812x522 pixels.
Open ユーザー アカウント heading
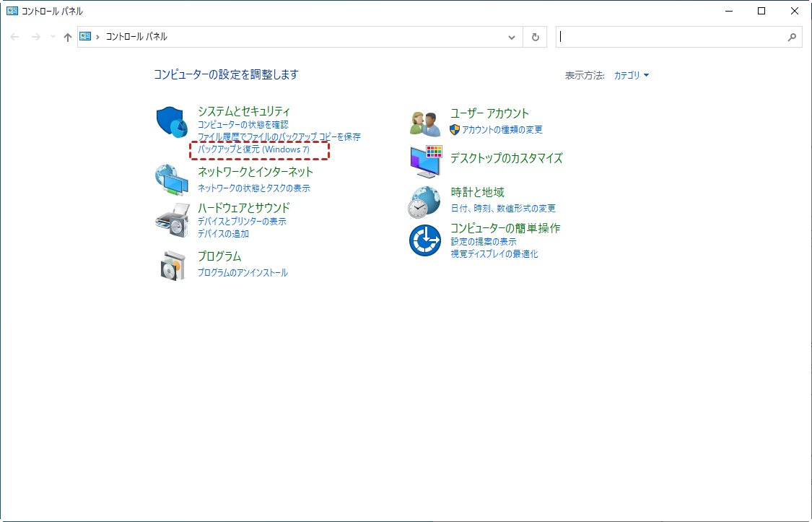coord(490,113)
